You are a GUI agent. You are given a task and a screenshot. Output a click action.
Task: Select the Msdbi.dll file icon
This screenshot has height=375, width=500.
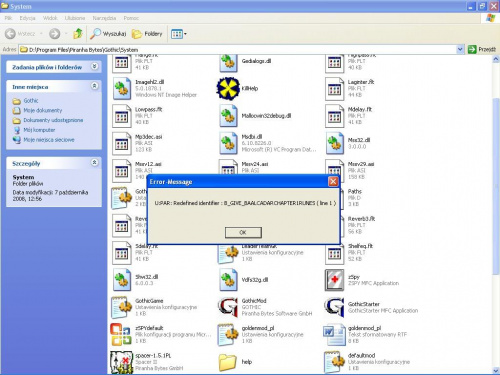point(228,143)
